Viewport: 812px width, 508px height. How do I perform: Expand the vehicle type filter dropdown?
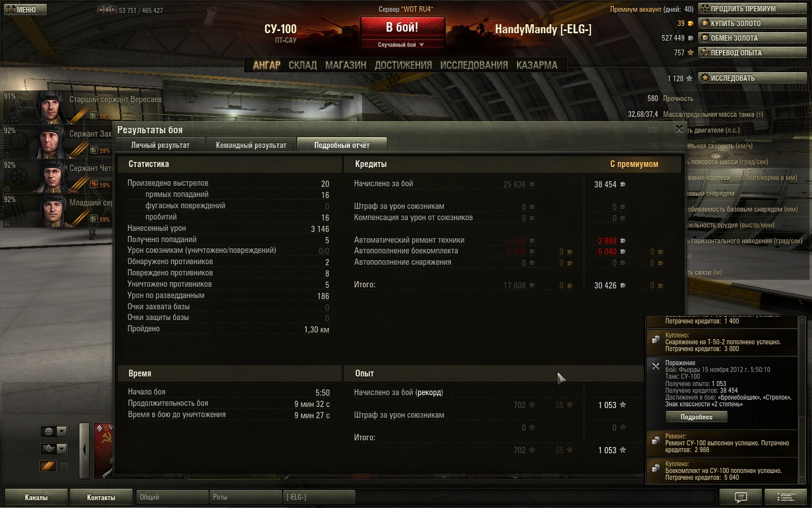click(54, 449)
